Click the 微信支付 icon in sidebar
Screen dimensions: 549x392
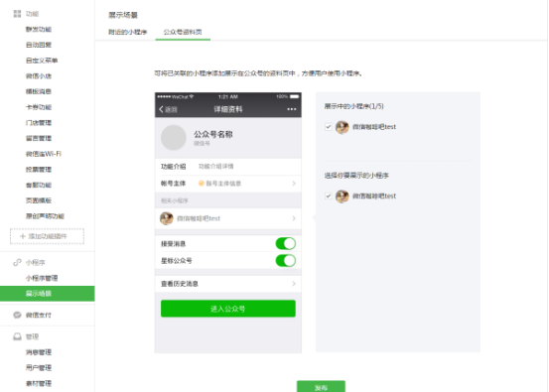tap(17, 315)
